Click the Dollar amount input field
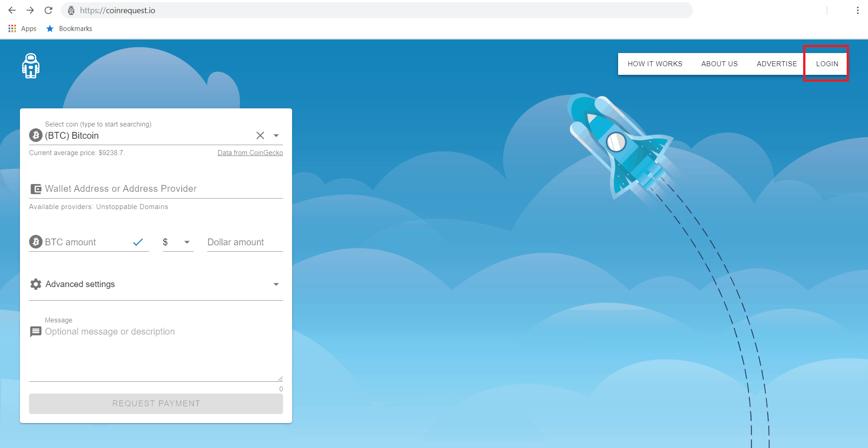The width and height of the screenshot is (868, 448). 244,242
